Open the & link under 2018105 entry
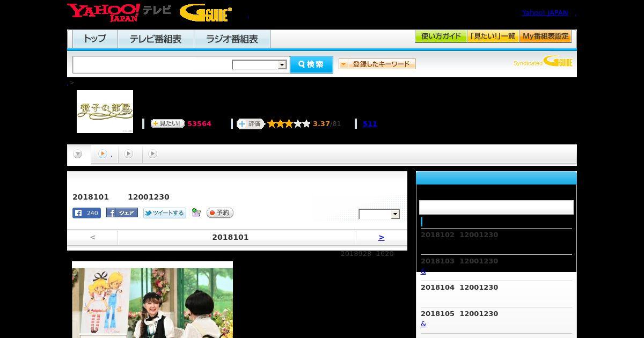This screenshot has width=644, height=338. pyautogui.click(x=423, y=324)
